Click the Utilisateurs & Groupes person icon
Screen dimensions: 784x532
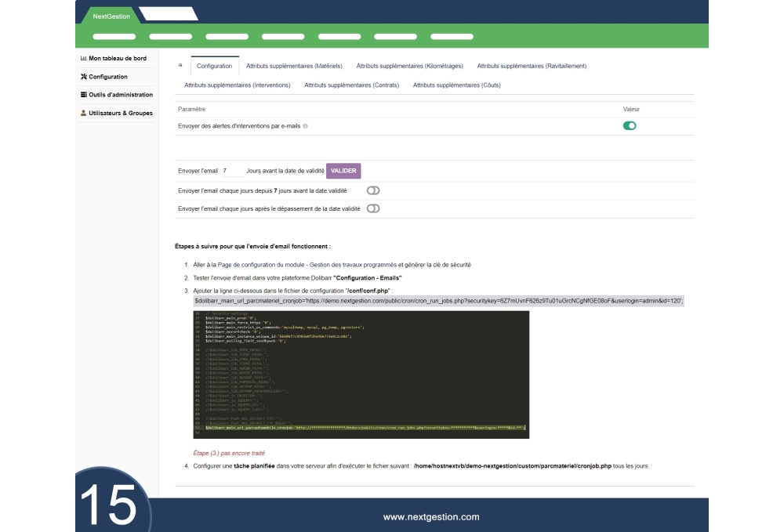(84, 113)
